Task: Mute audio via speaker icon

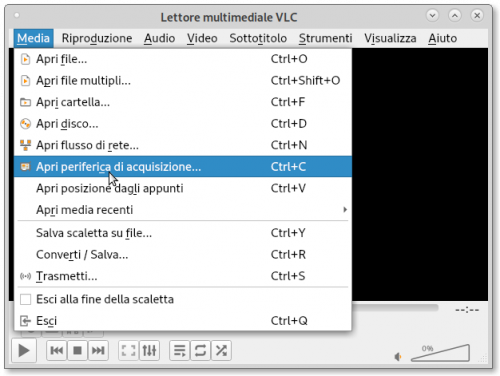Action: [x=398, y=357]
